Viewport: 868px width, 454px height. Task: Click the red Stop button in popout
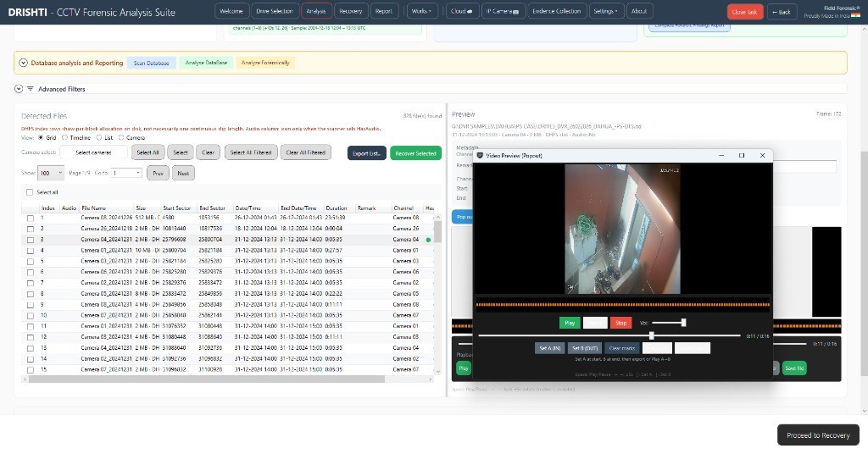[x=621, y=323]
